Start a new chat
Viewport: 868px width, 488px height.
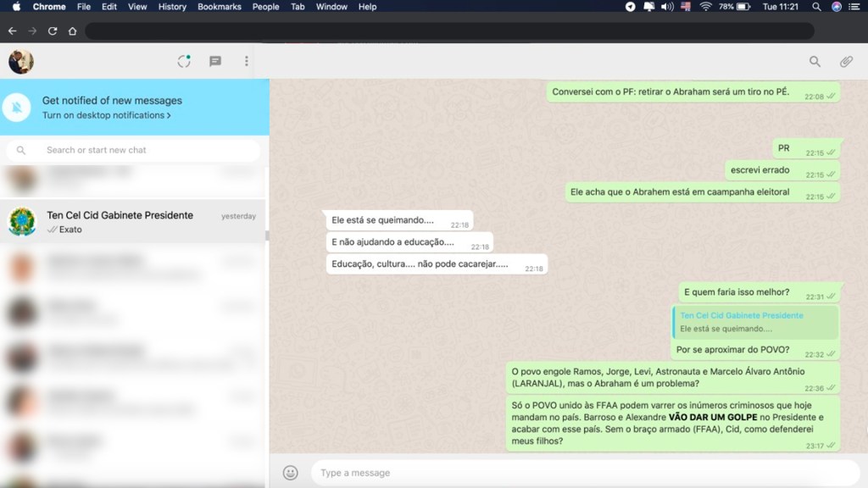click(214, 61)
